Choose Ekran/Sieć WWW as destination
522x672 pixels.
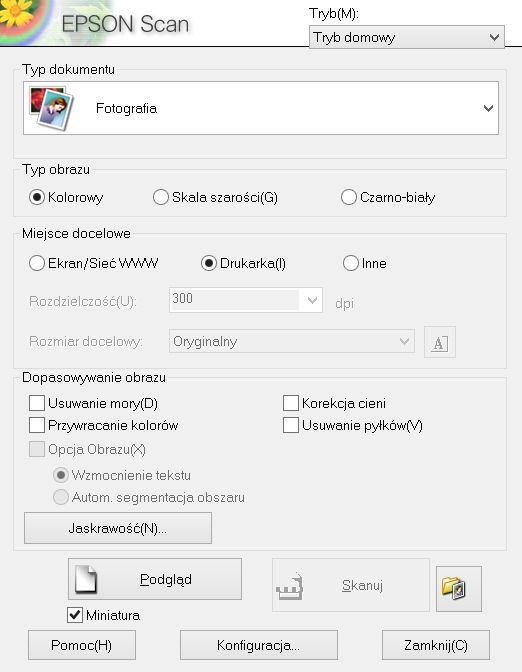(x=37, y=263)
